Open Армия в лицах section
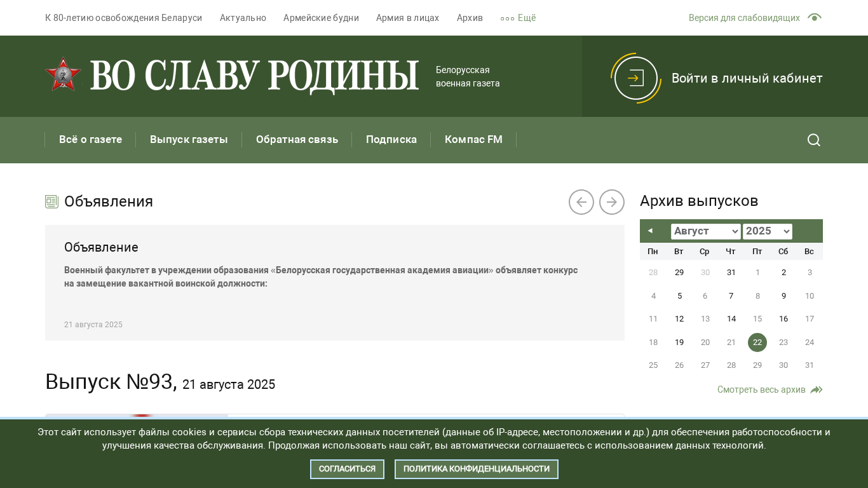 click(x=407, y=18)
